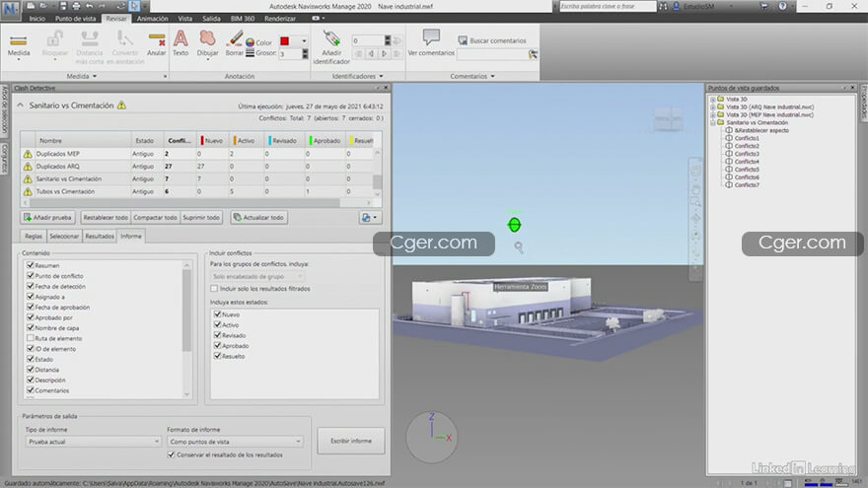Open the Inicio ribbon tab
Screen dimensions: 868x488
coord(37,19)
